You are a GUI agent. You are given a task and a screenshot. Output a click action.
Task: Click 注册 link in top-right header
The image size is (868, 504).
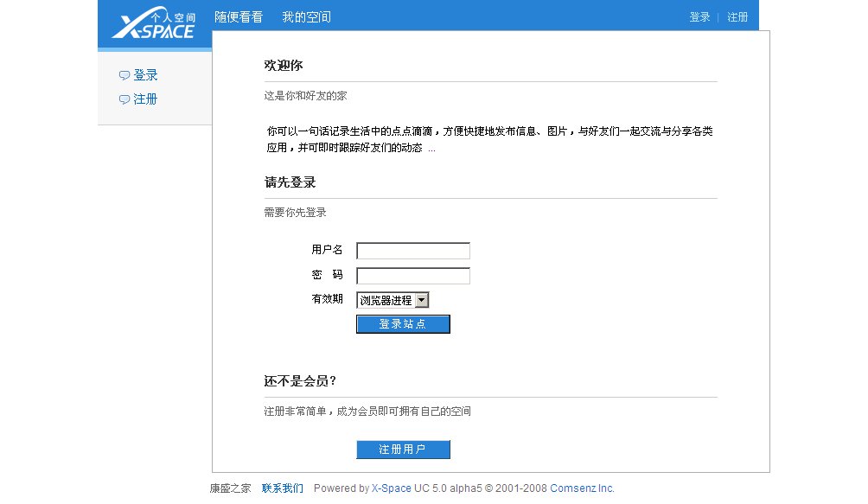pyautogui.click(x=737, y=17)
